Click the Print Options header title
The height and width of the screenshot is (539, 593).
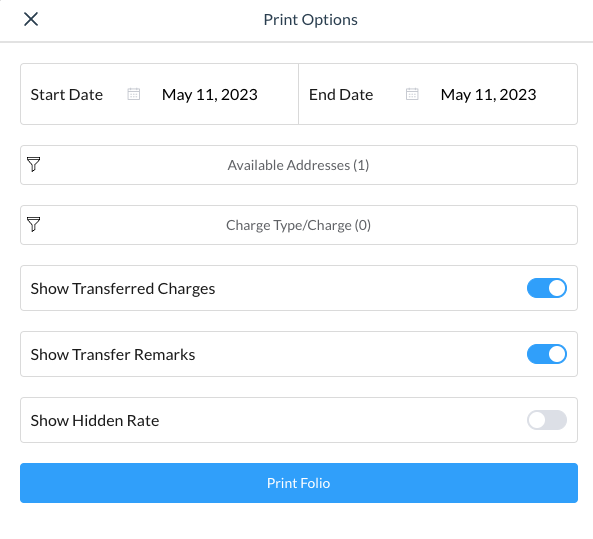310,20
